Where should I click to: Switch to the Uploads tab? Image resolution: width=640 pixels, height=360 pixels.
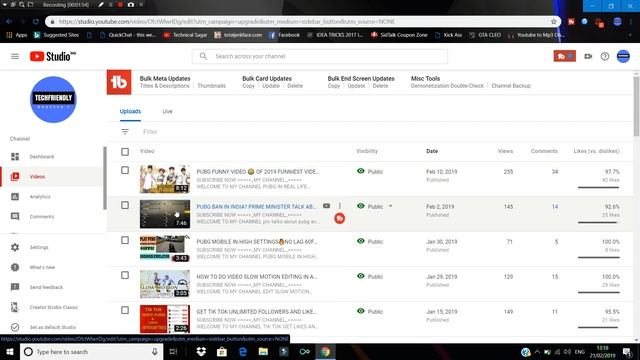130,111
